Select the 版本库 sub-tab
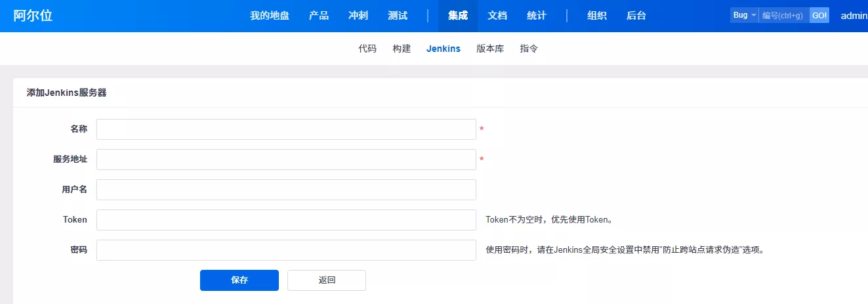 pyautogui.click(x=490, y=49)
